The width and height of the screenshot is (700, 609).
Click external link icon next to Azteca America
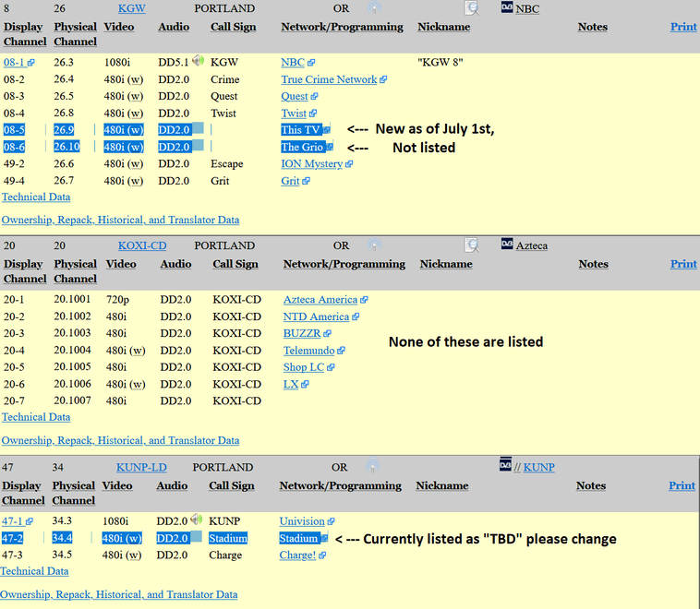pos(364,300)
